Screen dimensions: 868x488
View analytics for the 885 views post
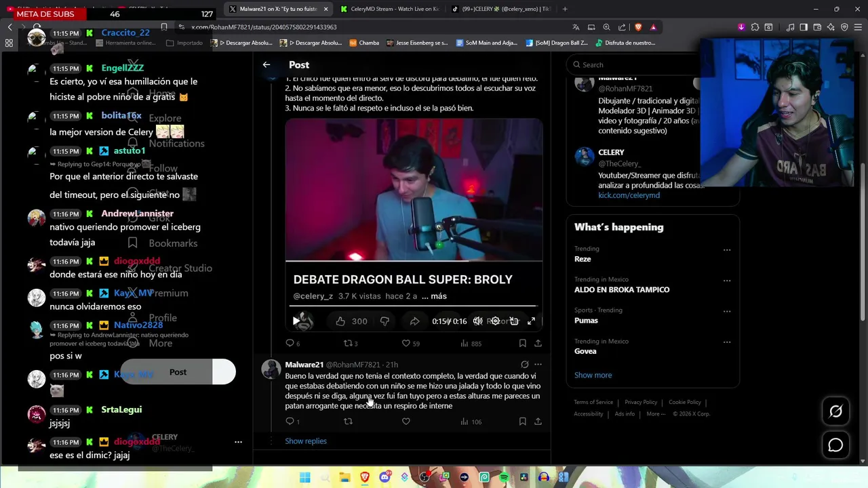point(471,344)
